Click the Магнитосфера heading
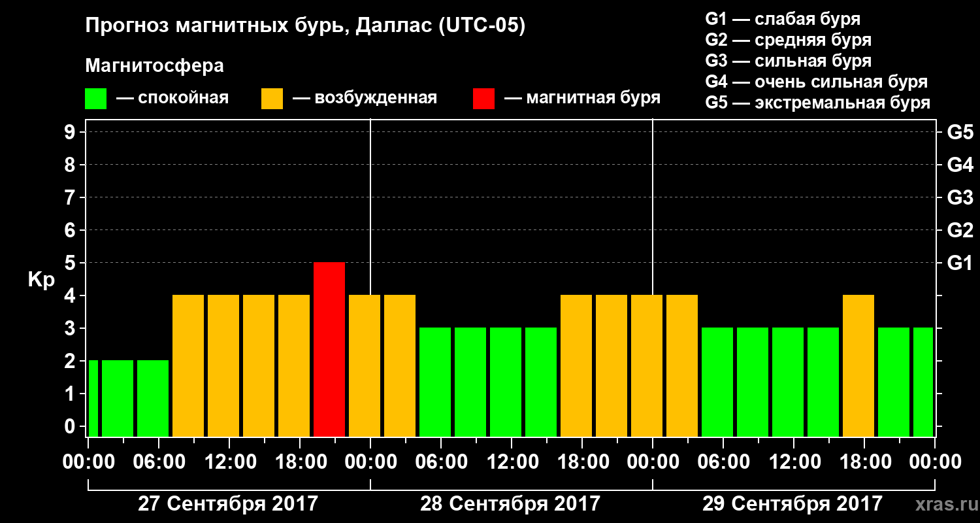 click(155, 66)
